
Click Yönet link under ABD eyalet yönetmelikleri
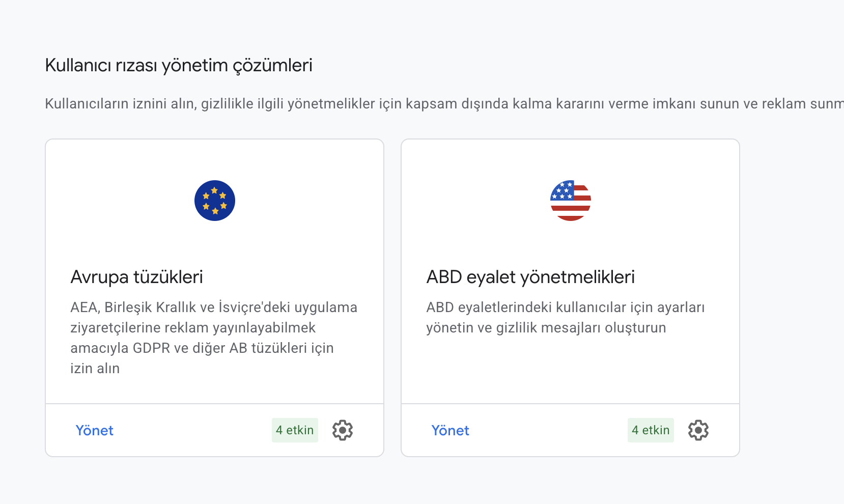tap(450, 431)
